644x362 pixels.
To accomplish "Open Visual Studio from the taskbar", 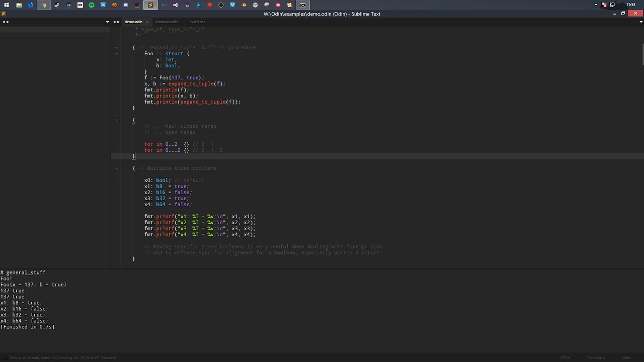I will tap(175, 5).
